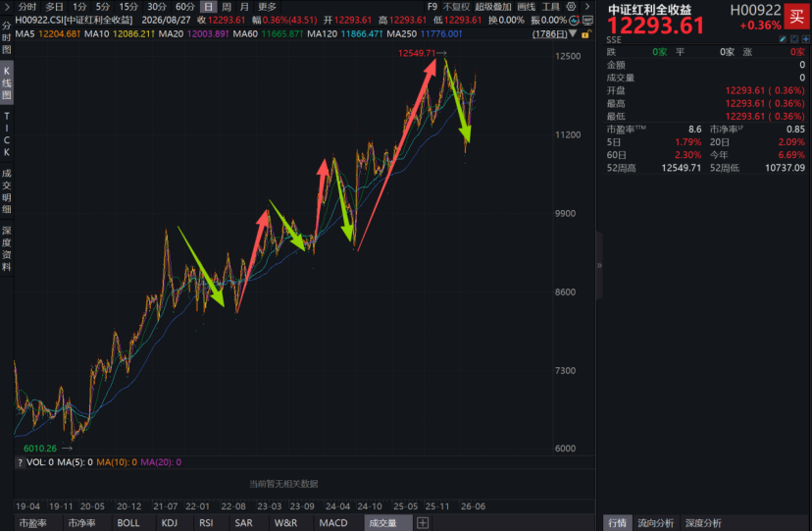Select W&R indicator tab
Screen dimensions: 812x532
click(x=285, y=522)
